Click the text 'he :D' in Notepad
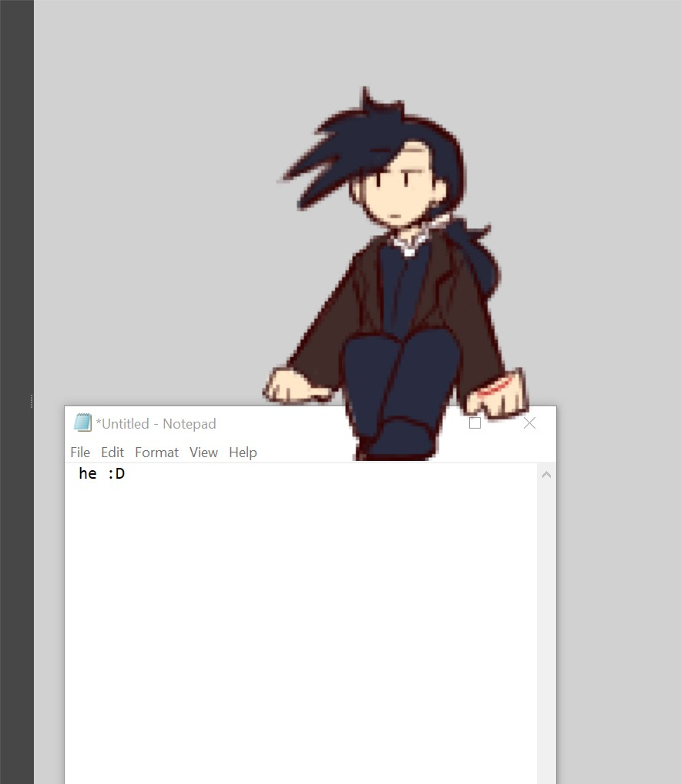Image resolution: width=681 pixels, height=784 pixels. click(x=102, y=473)
